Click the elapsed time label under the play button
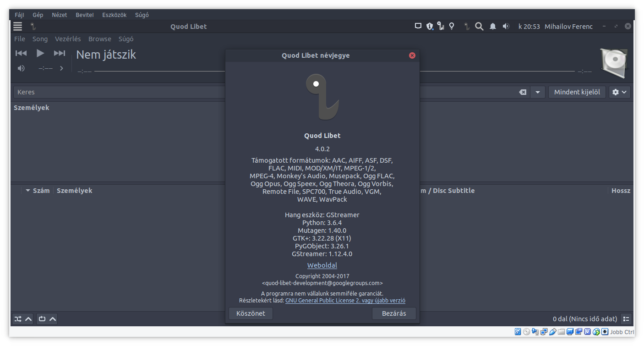 [x=45, y=68]
